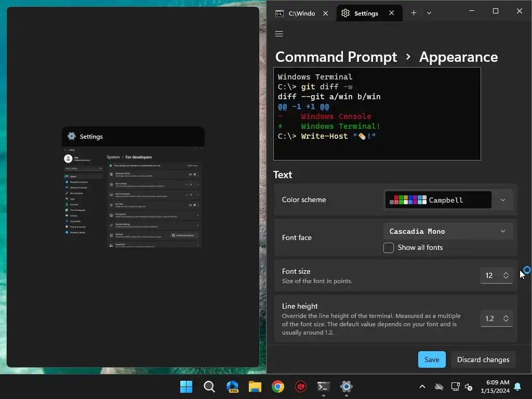Switch to Windows Terminal in taskbar
The height and width of the screenshot is (399, 532).
(323, 387)
